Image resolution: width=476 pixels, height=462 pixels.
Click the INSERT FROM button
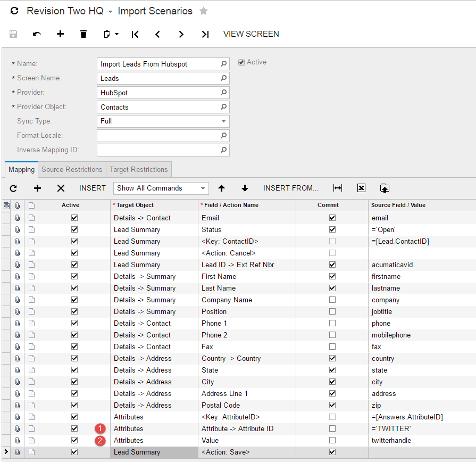coord(291,188)
